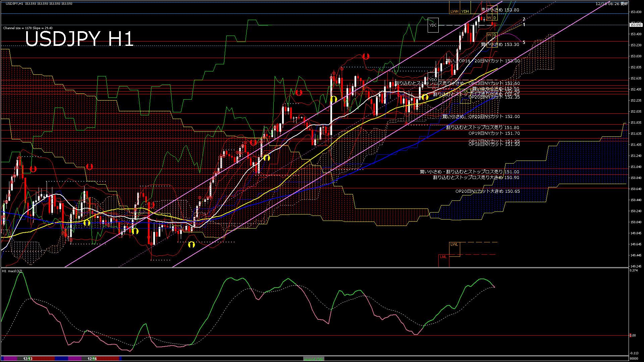This screenshot has width=644, height=362.
Task: Click the LWL marker box
Action: (454, 245)
